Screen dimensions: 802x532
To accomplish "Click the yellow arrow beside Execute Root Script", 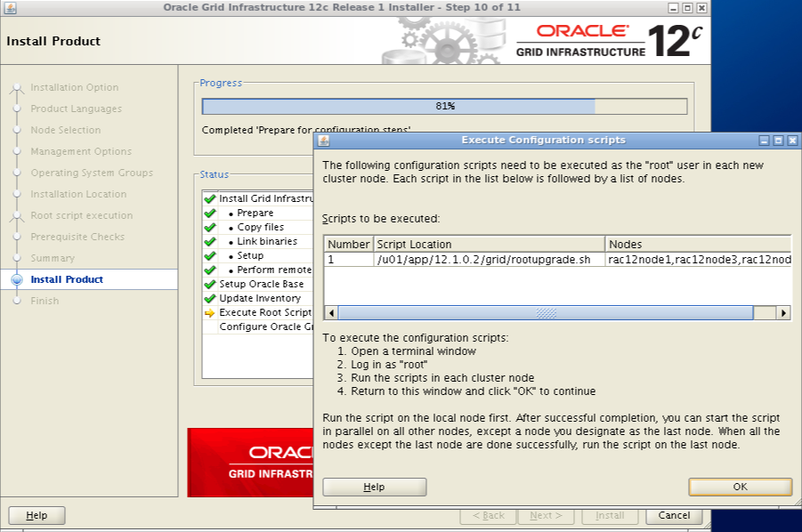I will click(210, 313).
